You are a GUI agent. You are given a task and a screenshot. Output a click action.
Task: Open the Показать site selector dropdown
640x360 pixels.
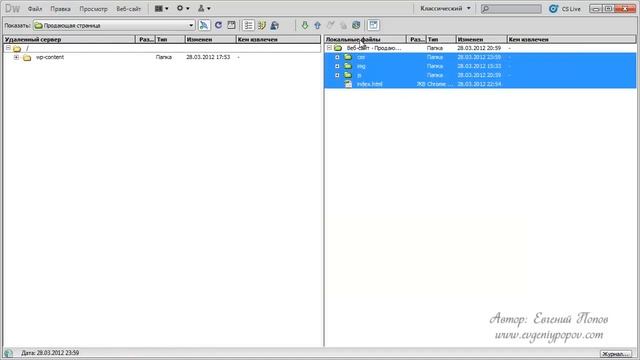tap(114, 25)
